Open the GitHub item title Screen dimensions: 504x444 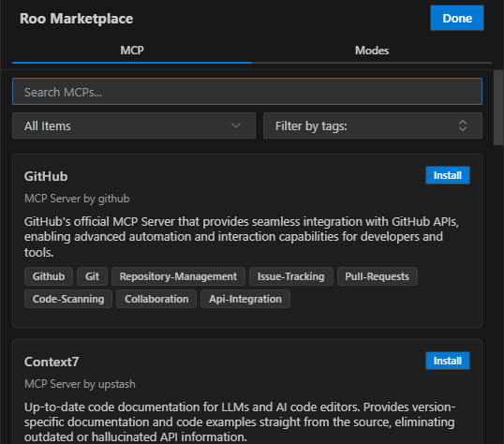[46, 176]
